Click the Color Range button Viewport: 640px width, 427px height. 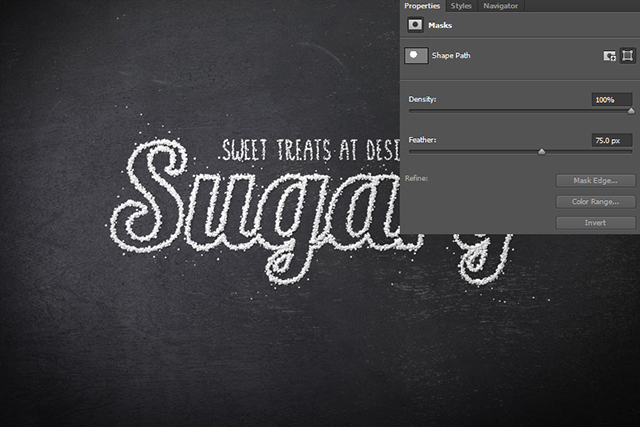[x=596, y=202]
